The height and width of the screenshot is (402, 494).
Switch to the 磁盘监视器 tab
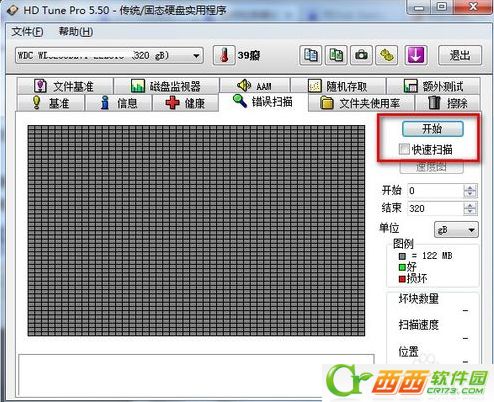166,86
